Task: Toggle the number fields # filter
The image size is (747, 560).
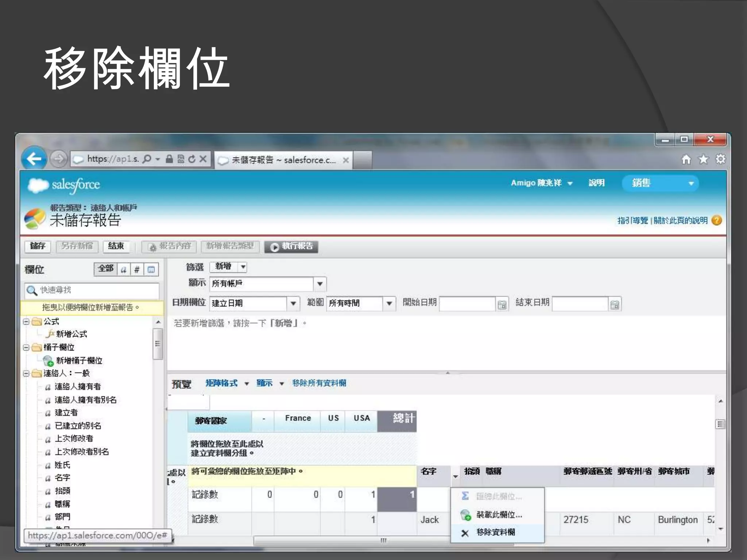Action: 137,269
